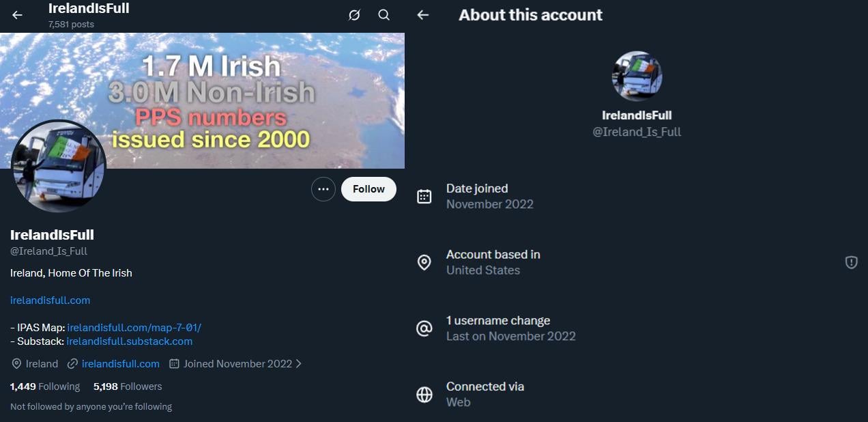Click the calendar icon beside Date joined
Viewport: 868px width, 422px height.
[x=424, y=197]
